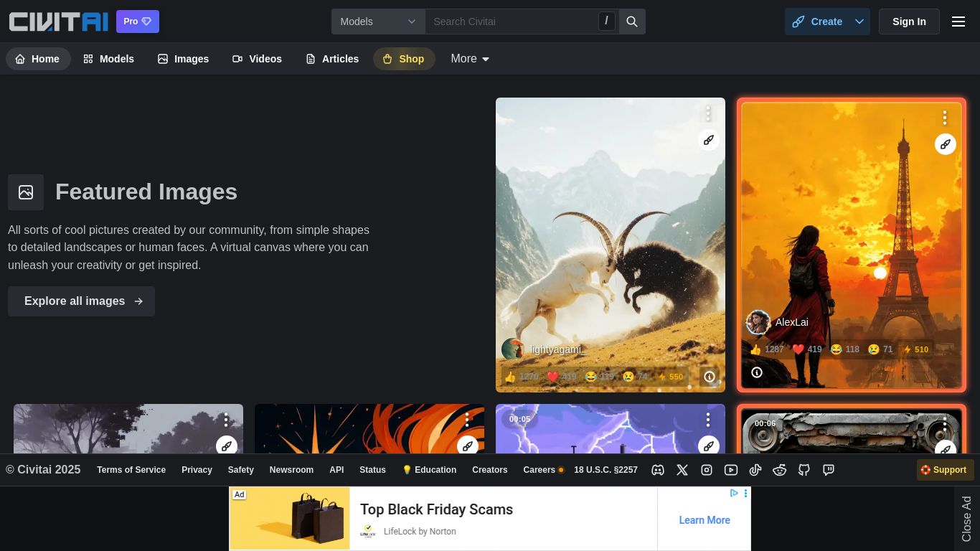This screenshot has width=980, height=551.
Task: Open Civitai's X (Twitter) page
Action: point(682,470)
